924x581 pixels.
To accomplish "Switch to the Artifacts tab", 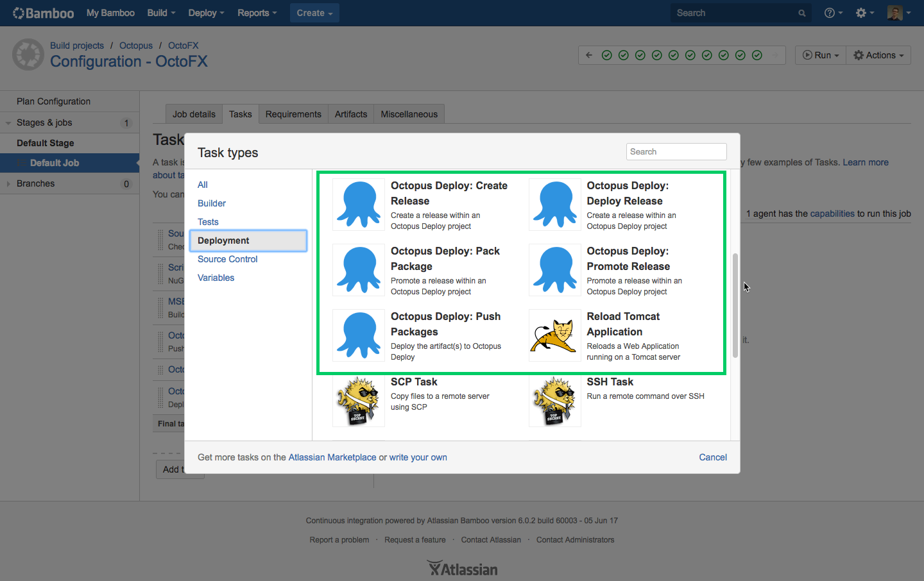I will point(350,114).
